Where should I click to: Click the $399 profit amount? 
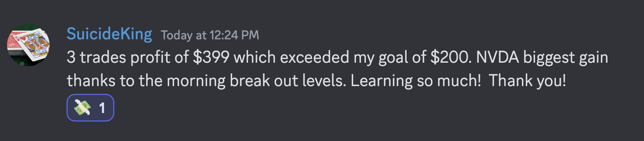[x=211, y=57]
